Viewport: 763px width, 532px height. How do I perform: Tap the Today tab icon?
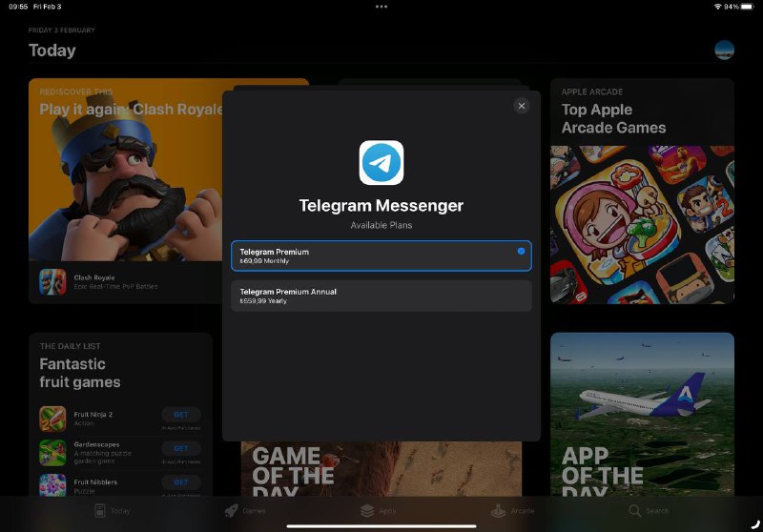click(100, 511)
